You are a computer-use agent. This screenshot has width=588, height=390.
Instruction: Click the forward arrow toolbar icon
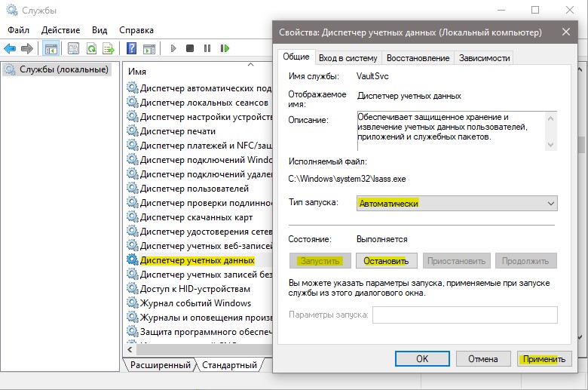[x=27, y=48]
